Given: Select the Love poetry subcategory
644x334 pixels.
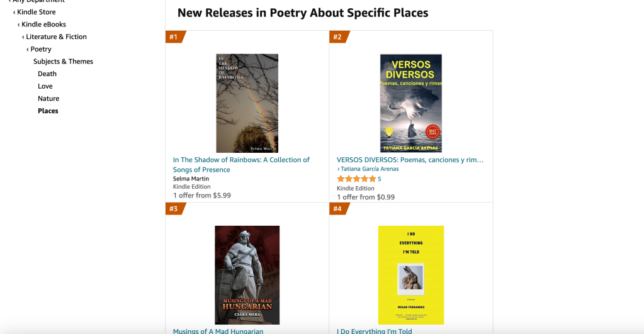Looking at the screenshot, I should point(45,86).
